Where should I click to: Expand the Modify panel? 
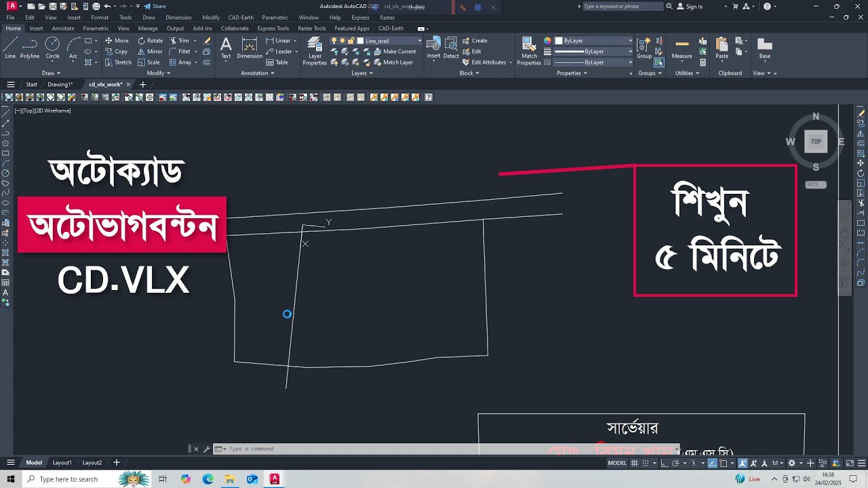click(x=158, y=73)
